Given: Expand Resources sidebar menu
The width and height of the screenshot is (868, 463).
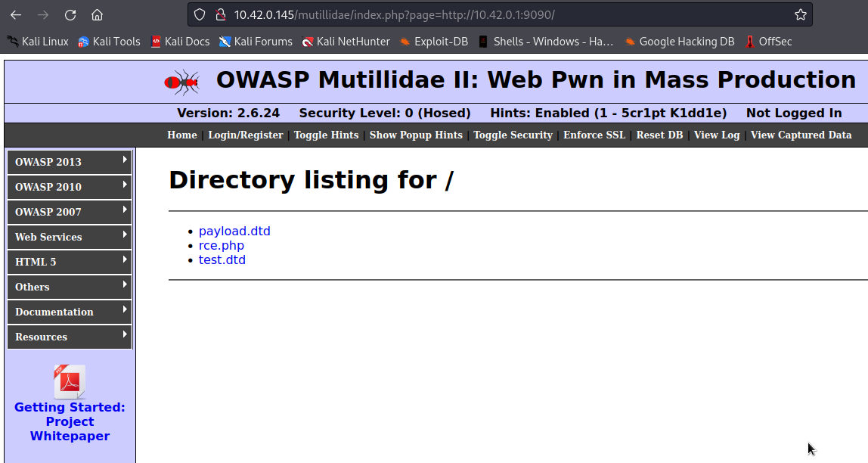Looking at the screenshot, I should [70, 337].
